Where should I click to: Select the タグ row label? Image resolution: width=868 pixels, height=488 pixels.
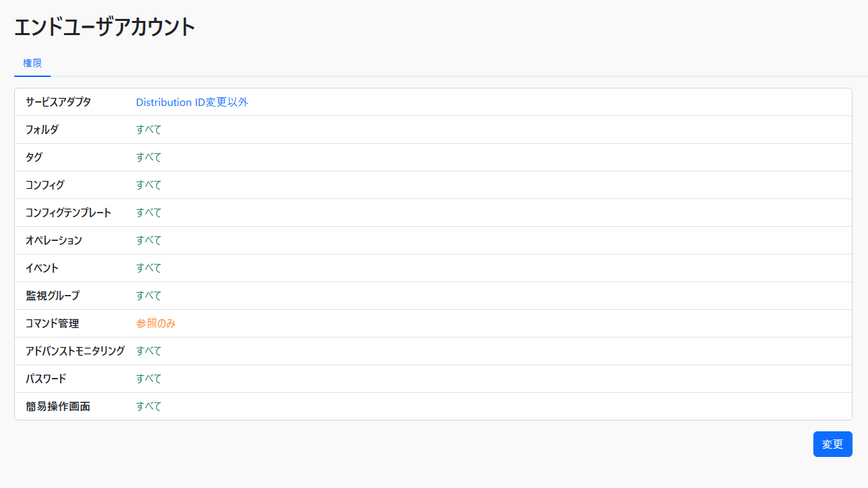[34, 157]
